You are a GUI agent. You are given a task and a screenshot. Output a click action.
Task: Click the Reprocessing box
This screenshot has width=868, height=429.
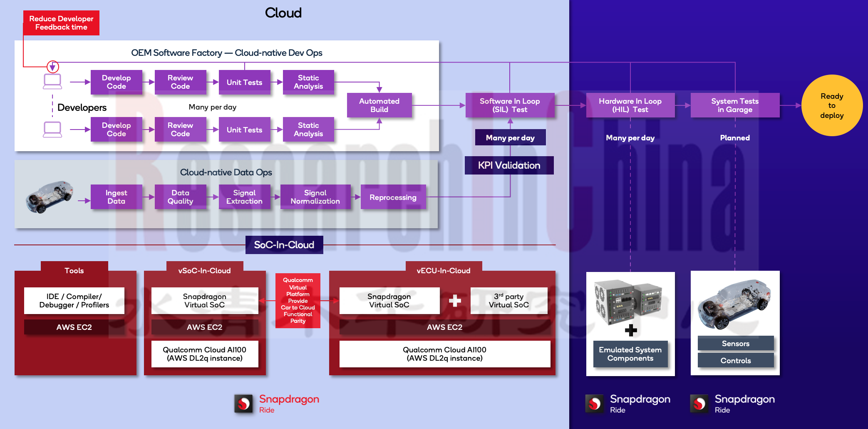(393, 197)
